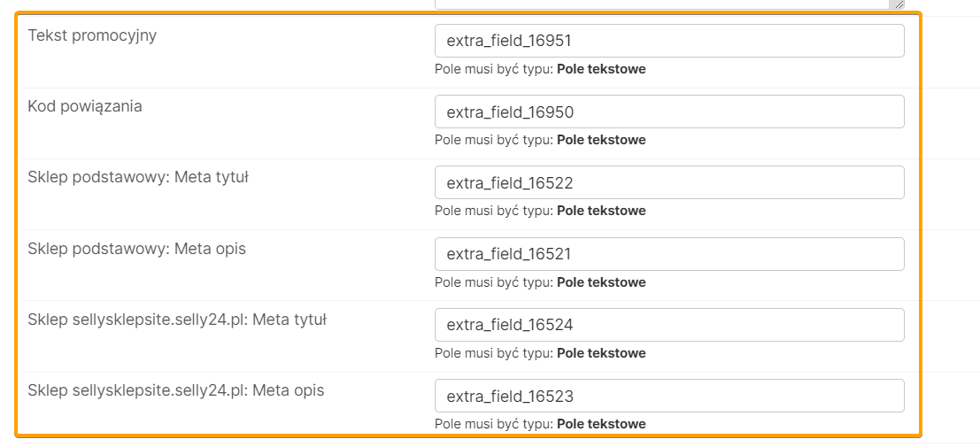Select the Sklep podstawowy Meta tytuł input
This screenshot has height=447, width=980.
(x=669, y=182)
